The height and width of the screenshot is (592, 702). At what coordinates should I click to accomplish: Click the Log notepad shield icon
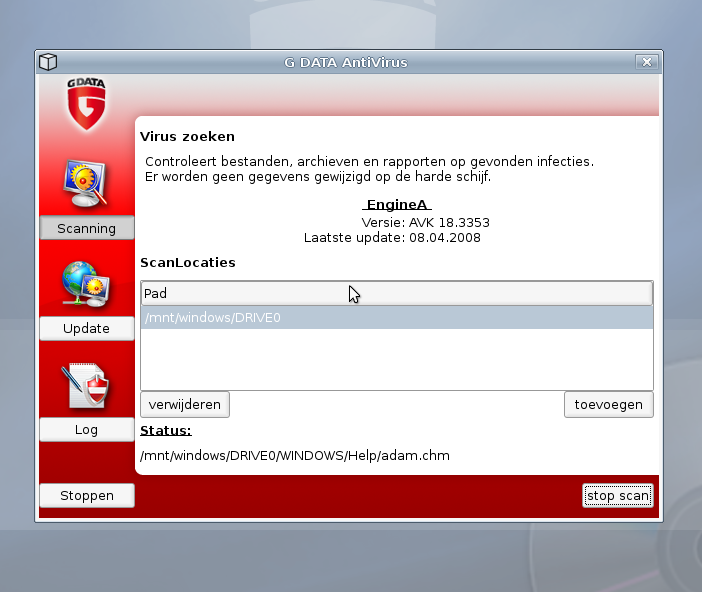[x=86, y=386]
